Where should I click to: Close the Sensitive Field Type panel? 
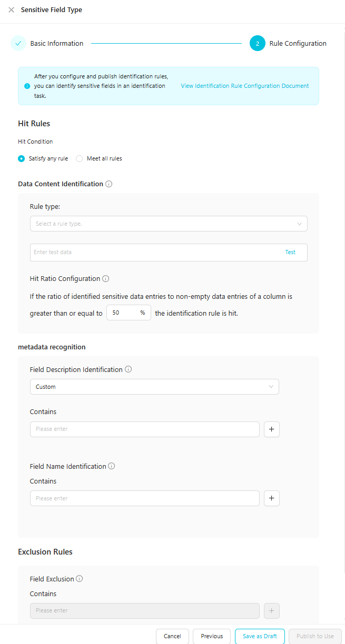[11, 10]
